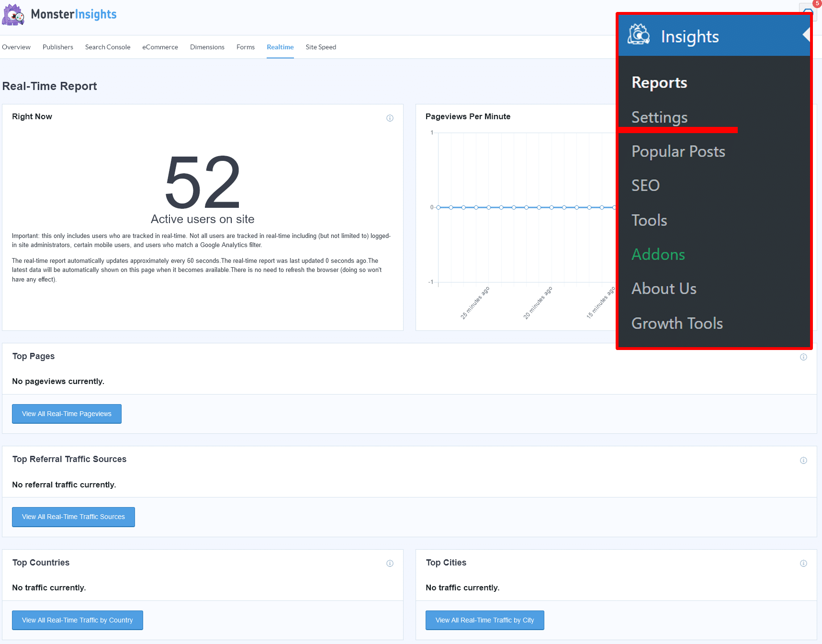Open the Top Countries info tooltip

pos(389,563)
